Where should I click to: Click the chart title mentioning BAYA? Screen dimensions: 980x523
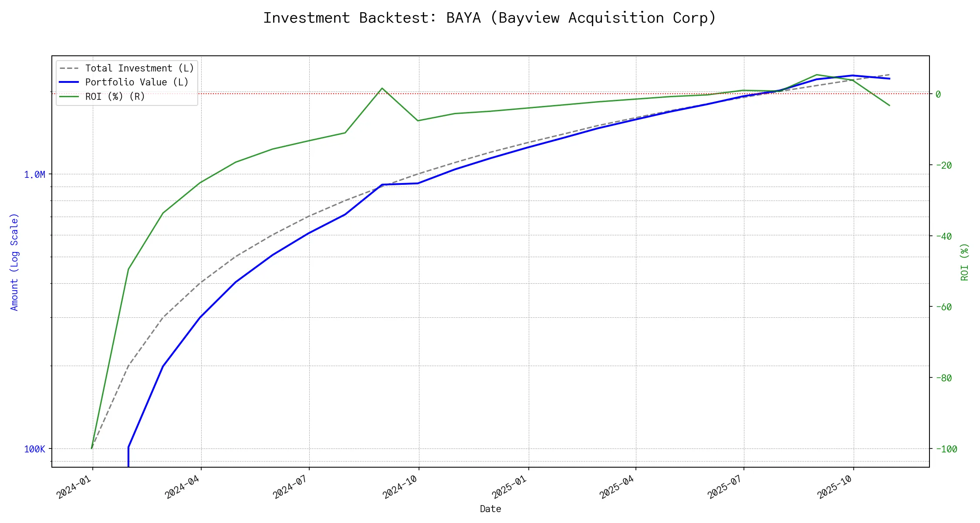point(490,18)
